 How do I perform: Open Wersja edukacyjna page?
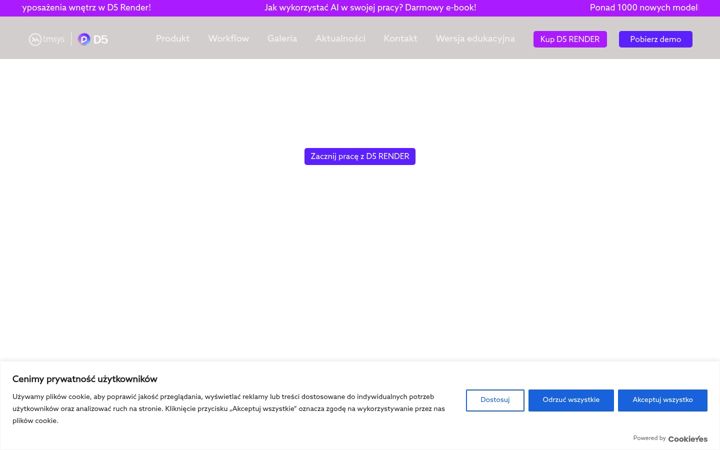[x=475, y=39]
